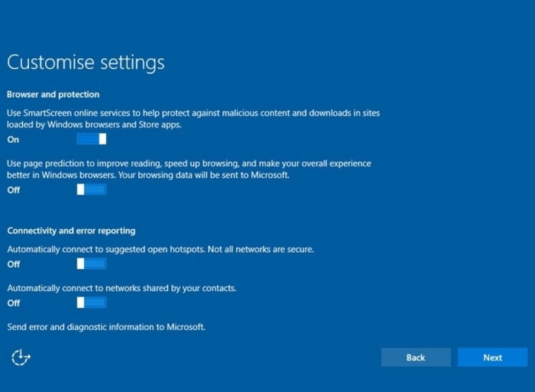Screen dimensions: 535x392
Task: Enable connecting to networks shared by contacts
Action: (x=92, y=303)
